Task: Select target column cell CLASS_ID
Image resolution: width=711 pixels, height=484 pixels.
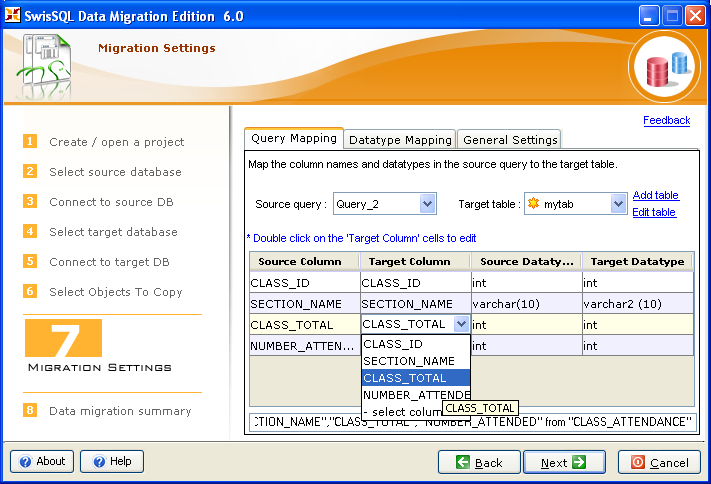Action: [415, 283]
